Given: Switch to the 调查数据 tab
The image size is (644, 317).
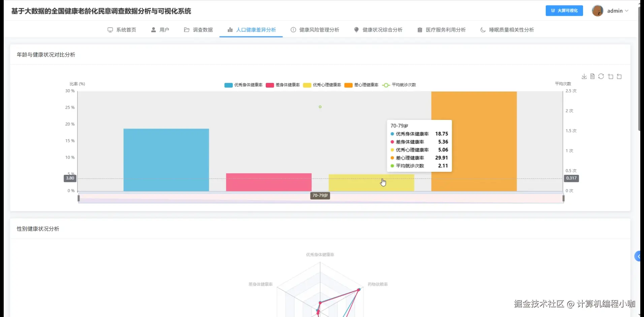Looking at the screenshot, I should click(198, 30).
